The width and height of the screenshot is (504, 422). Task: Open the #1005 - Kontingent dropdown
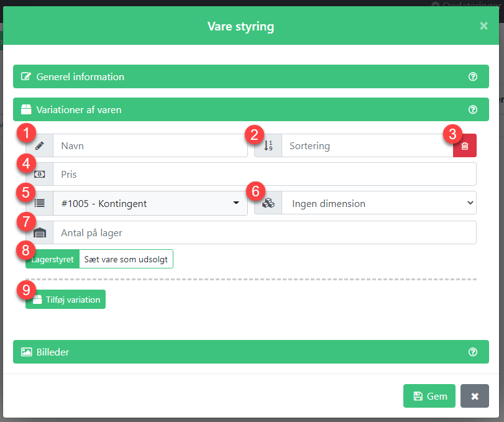coord(150,203)
